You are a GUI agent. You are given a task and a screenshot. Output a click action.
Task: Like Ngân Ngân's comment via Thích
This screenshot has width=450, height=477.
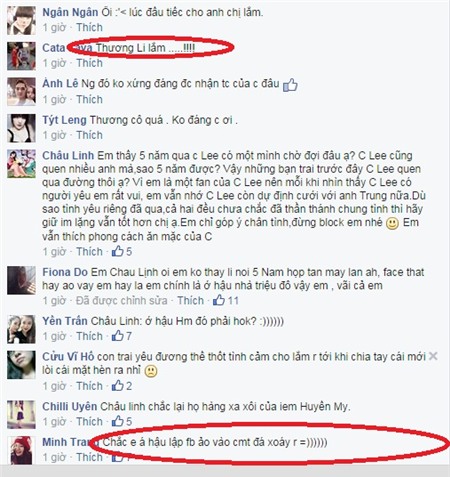point(89,27)
